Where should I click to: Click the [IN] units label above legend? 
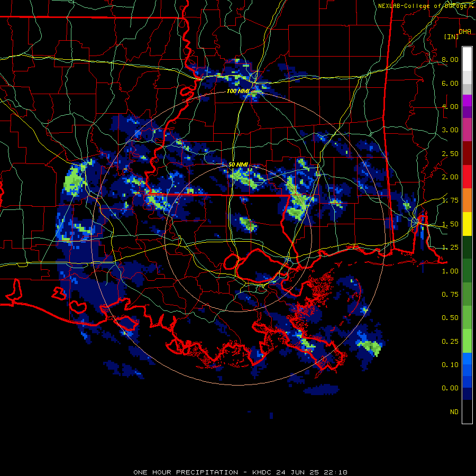coord(452,36)
